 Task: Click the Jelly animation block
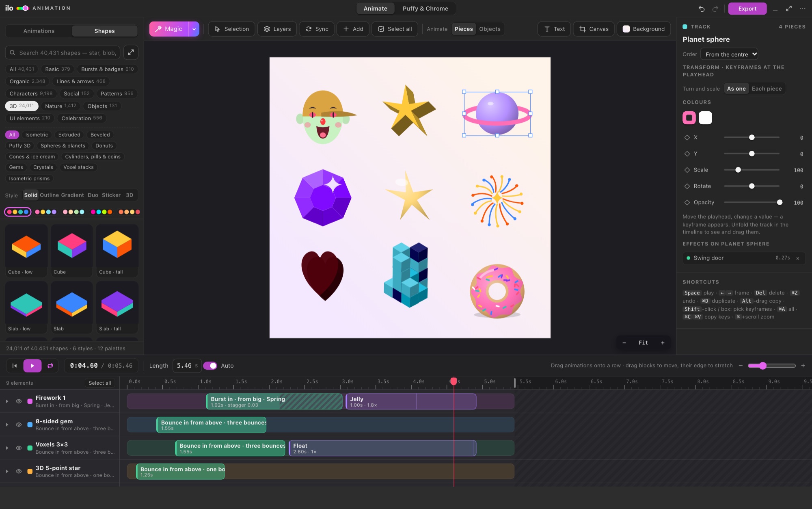point(410,401)
